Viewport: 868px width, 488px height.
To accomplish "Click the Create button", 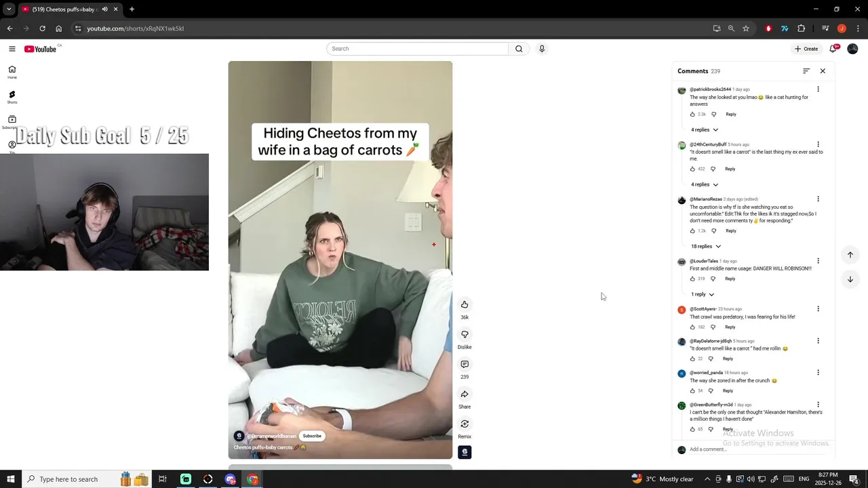I will (806, 49).
